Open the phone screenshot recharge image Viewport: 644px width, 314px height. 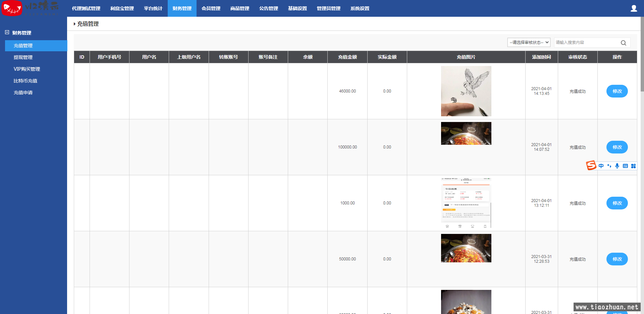pos(466,203)
